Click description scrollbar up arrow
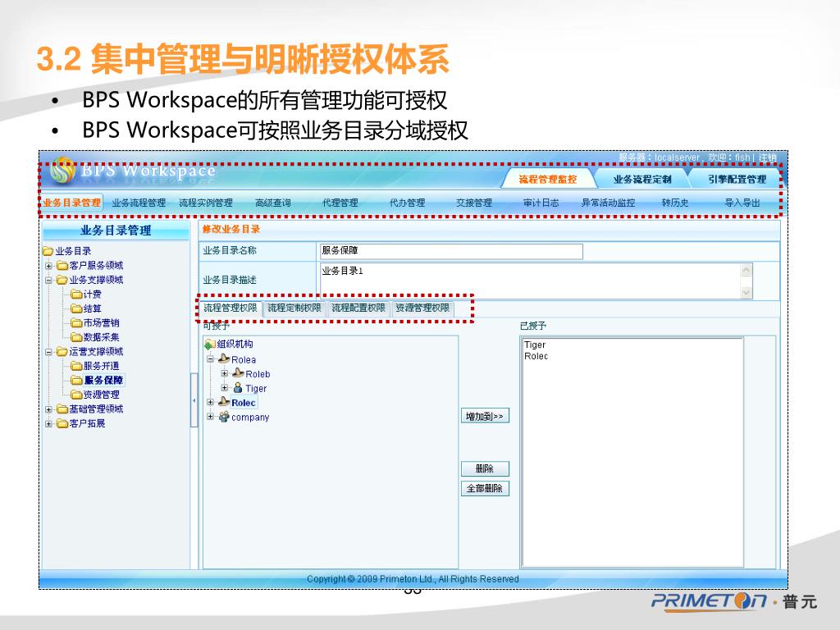840x630 pixels. point(746,270)
